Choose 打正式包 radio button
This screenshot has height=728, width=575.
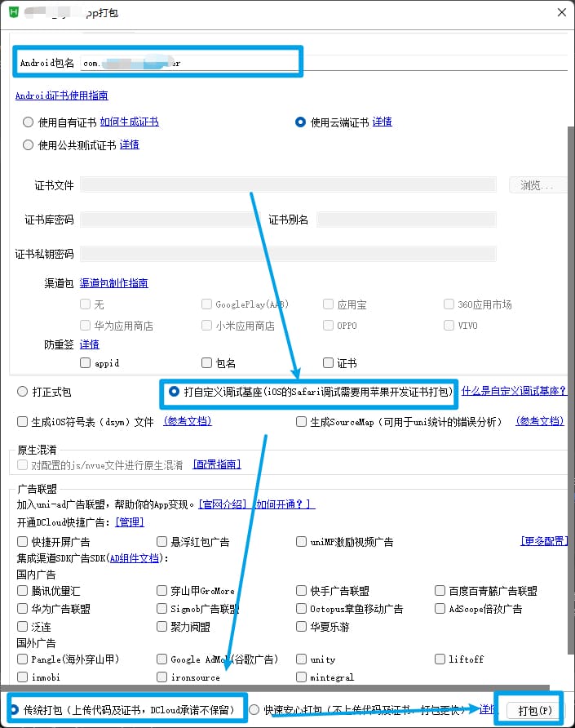click(x=23, y=392)
